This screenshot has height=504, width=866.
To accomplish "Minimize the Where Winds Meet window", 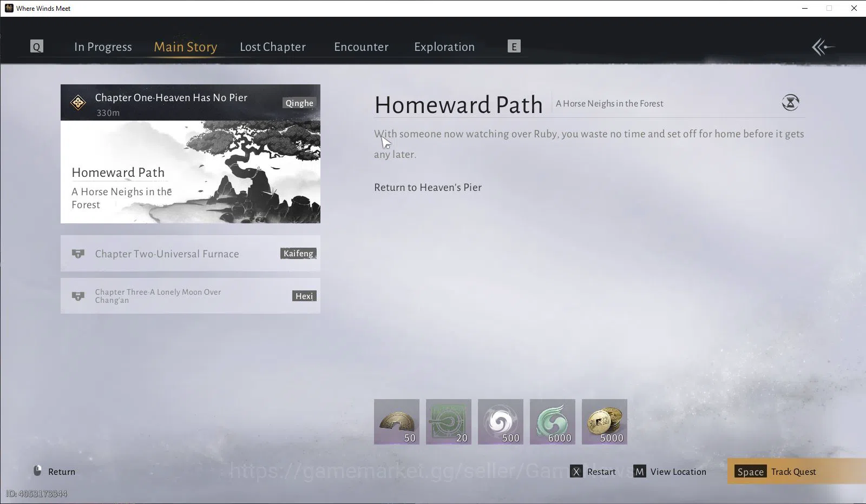I will pos(805,8).
